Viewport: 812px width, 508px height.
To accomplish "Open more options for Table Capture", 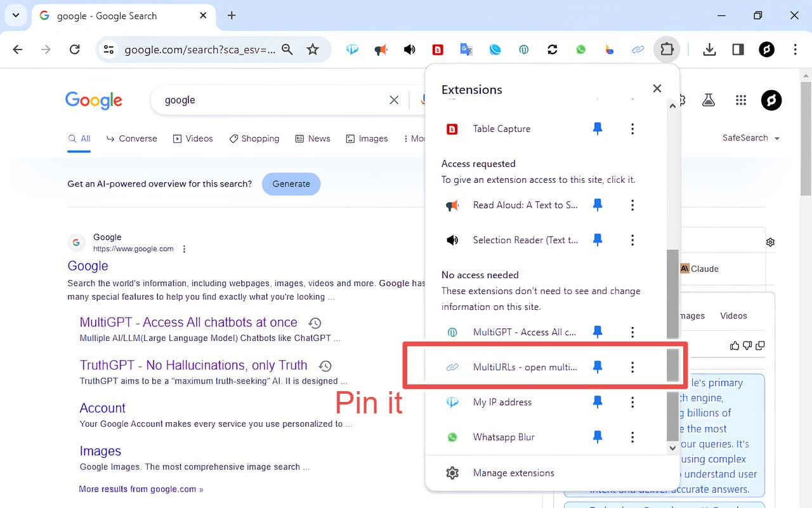I will (x=632, y=129).
